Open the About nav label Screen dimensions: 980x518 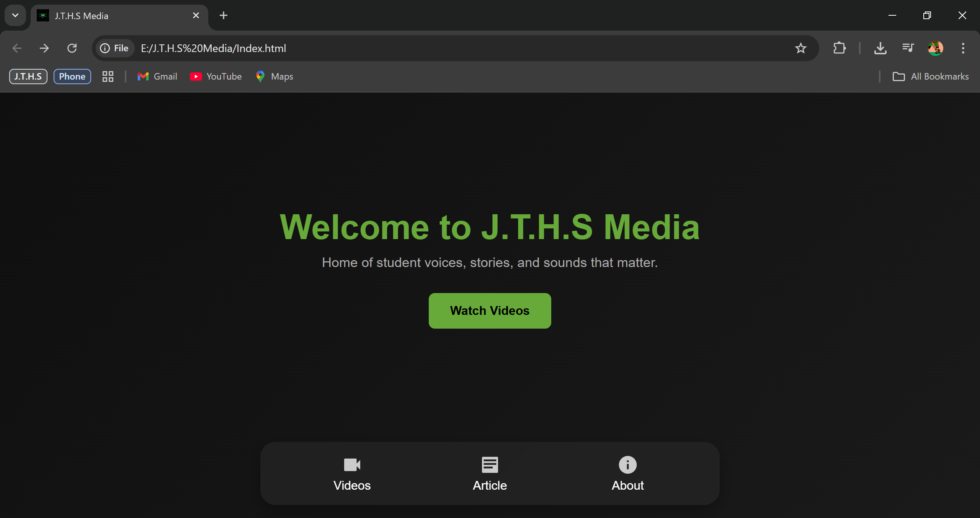pyautogui.click(x=627, y=485)
